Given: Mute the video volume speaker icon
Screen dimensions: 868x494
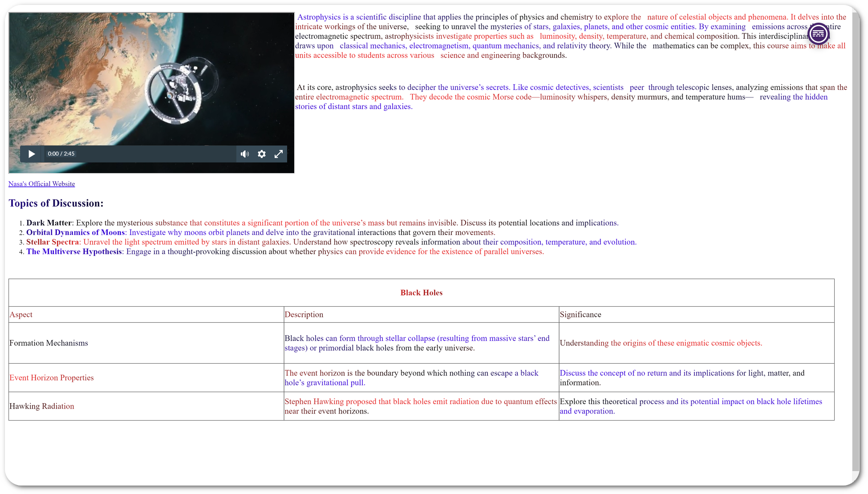Looking at the screenshot, I should click(x=245, y=154).
